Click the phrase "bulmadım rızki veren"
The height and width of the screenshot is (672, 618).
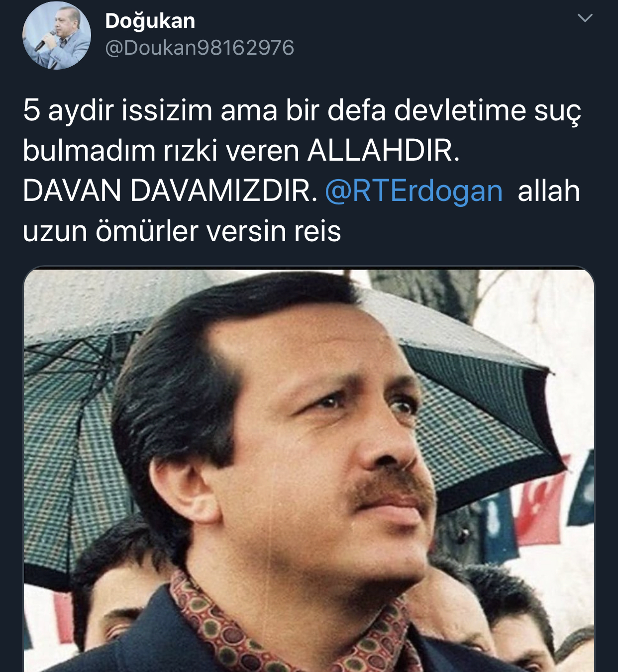[161, 151]
